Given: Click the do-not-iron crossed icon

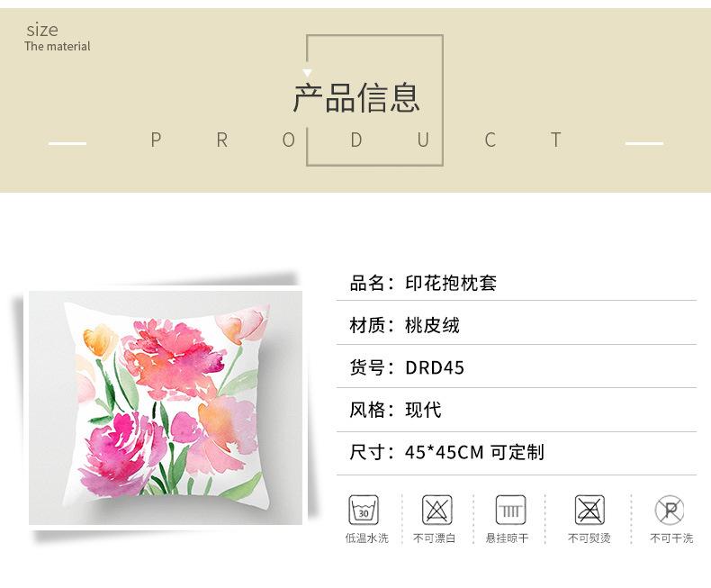Looking at the screenshot, I should [x=589, y=510].
